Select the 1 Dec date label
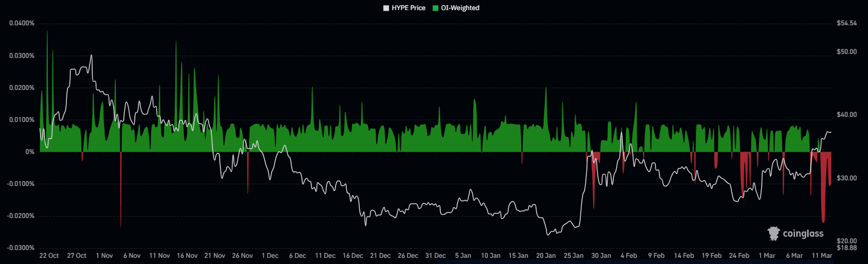This screenshot has height=264, width=868. [x=269, y=256]
